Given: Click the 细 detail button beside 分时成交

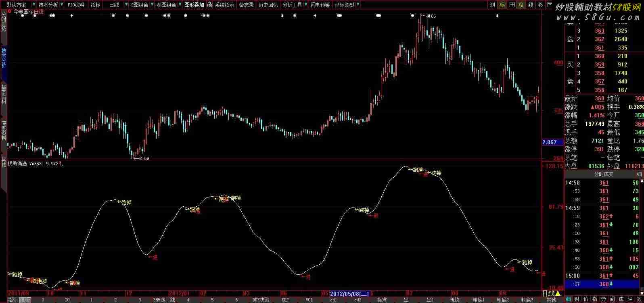Looking at the screenshot, I should [639, 174].
